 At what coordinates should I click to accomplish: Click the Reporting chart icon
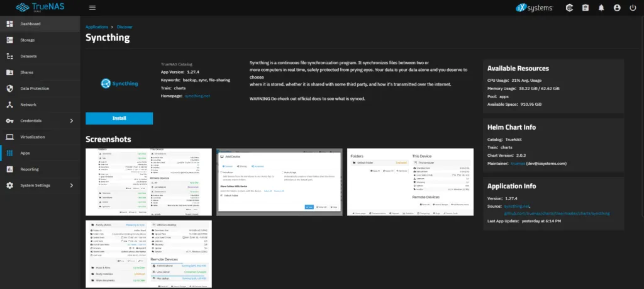coord(10,169)
